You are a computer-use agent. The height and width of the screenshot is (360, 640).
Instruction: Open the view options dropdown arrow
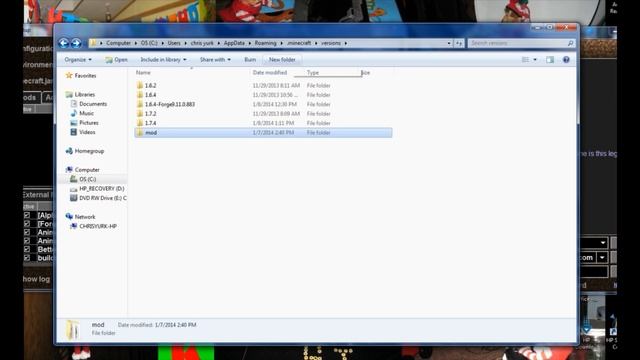tap(535, 60)
